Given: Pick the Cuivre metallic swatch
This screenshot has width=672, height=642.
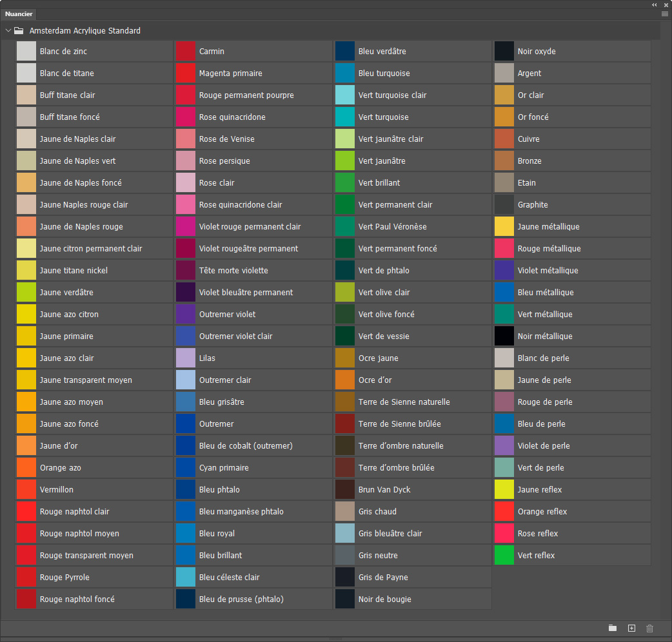Looking at the screenshot, I should coord(504,139).
